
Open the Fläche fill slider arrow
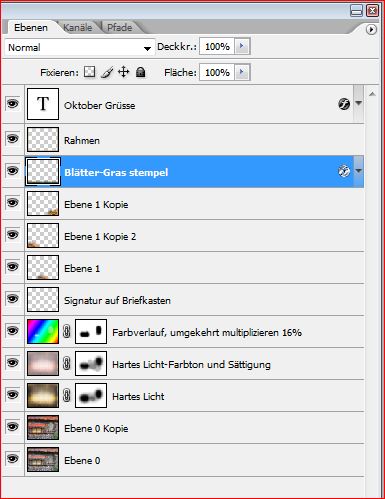pyautogui.click(x=242, y=72)
